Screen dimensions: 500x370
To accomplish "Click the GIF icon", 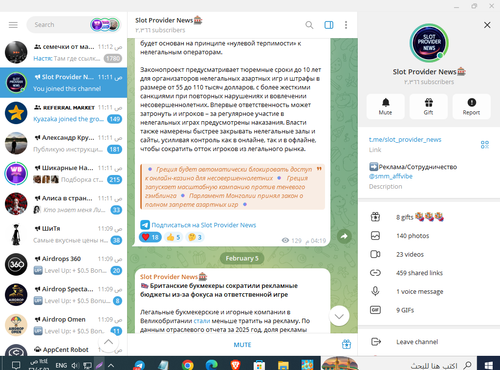I will [375, 310].
